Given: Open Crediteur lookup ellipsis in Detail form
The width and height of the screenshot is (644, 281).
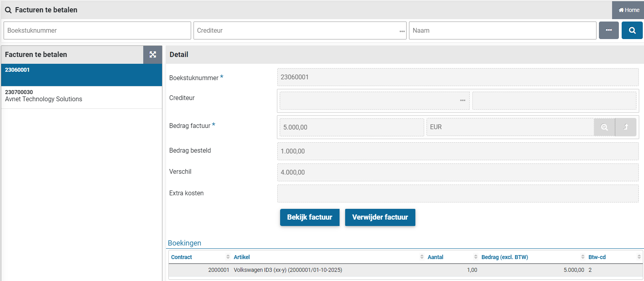Looking at the screenshot, I should pyautogui.click(x=462, y=100).
